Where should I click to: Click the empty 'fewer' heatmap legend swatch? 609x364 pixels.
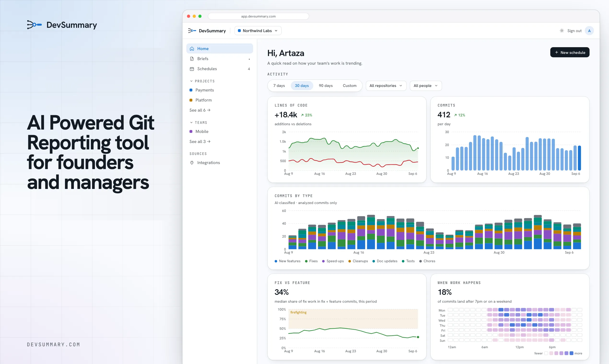(x=546, y=353)
